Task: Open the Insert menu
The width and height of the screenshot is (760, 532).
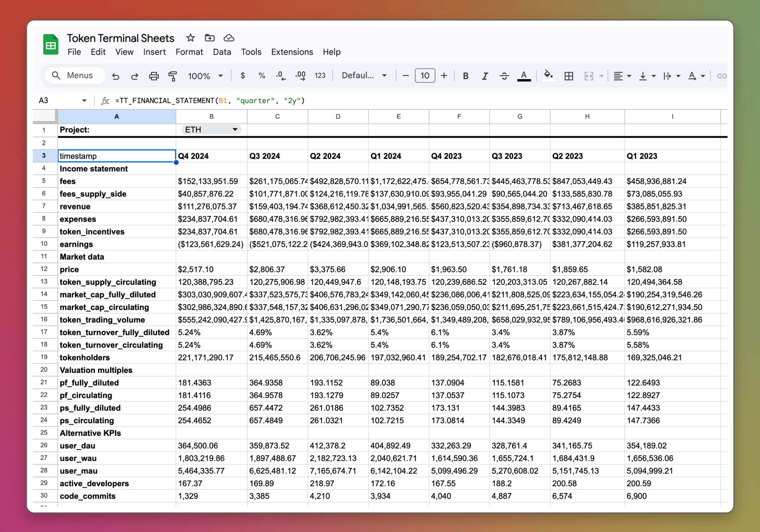Action: click(x=154, y=52)
